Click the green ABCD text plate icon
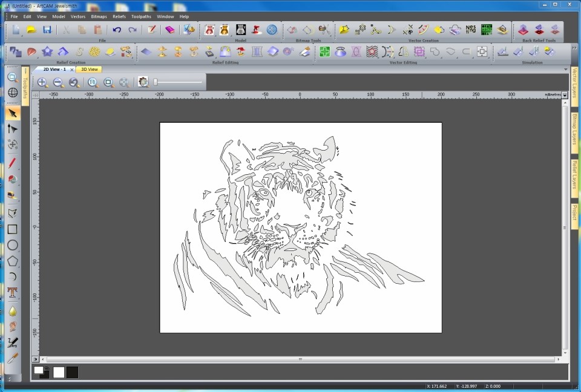The height and width of the screenshot is (392, 581). pos(486,30)
